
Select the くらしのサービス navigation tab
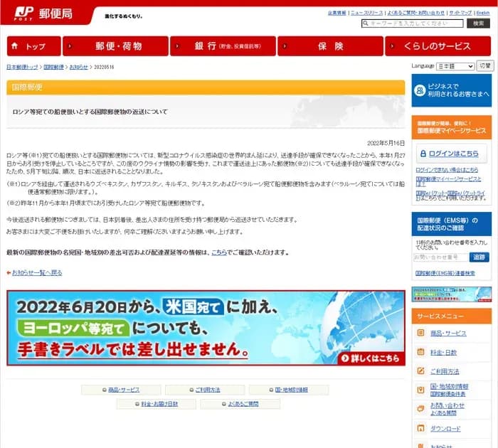(x=438, y=46)
